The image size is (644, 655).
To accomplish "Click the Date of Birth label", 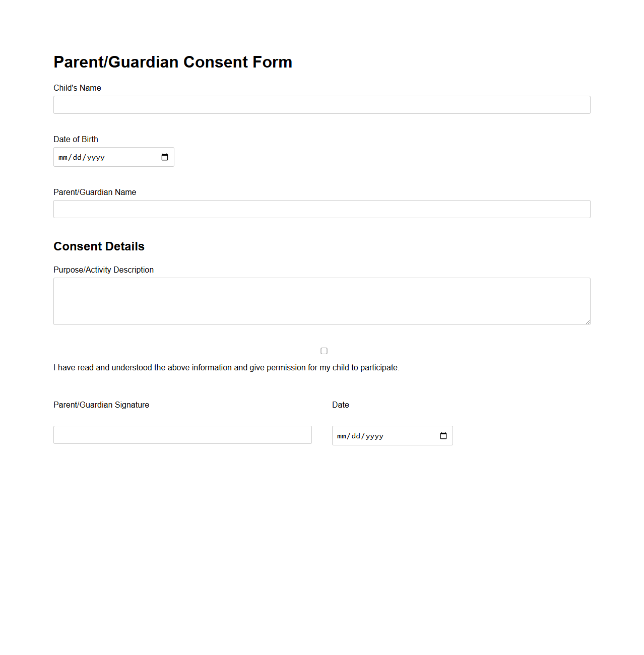I will 76,139.
